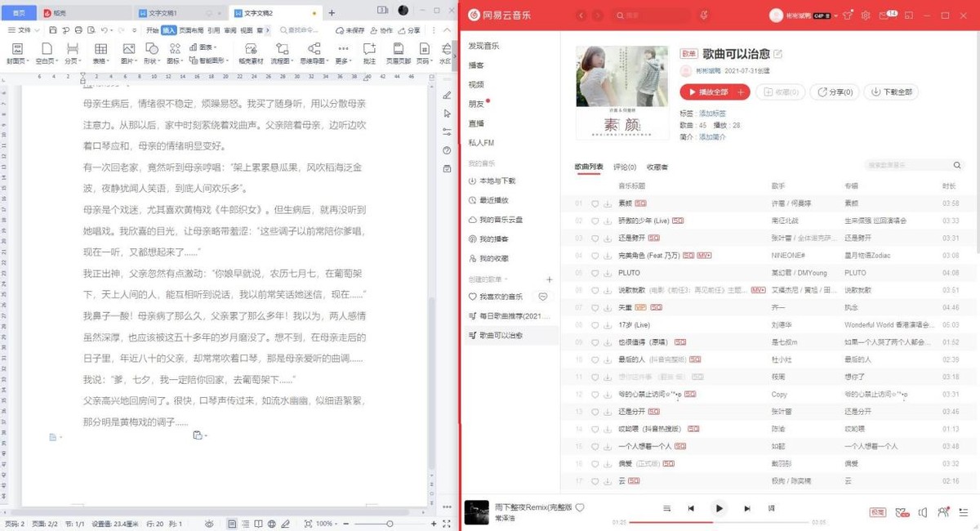Like the song 17岁 (Live)
This screenshot has width=980, height=531.
[595, 325]
